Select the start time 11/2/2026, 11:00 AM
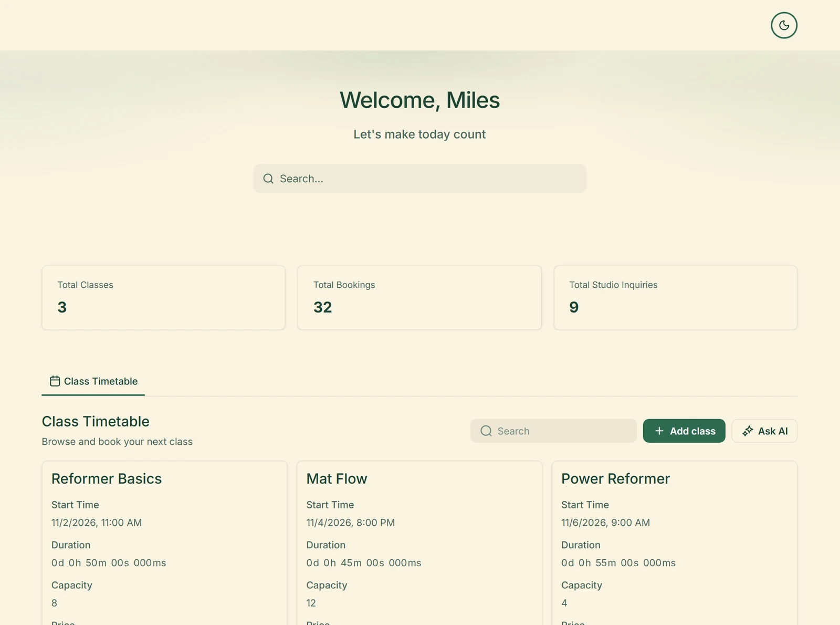840x625 pixels. [x=97, y=523]
